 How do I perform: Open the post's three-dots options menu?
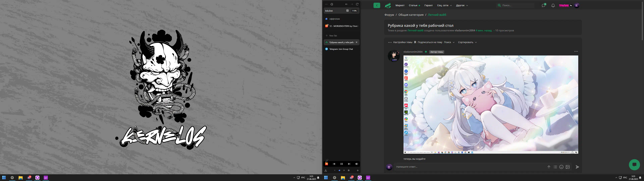pos(576,51)
